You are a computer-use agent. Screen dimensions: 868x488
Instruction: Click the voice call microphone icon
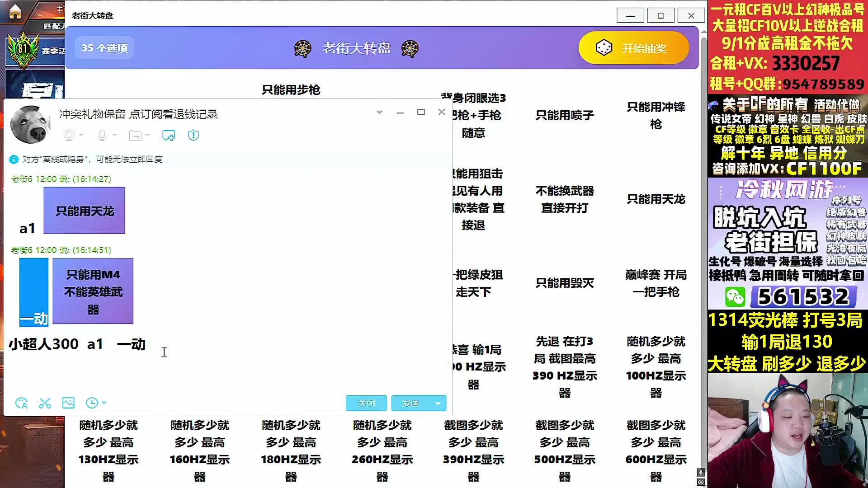click(102, 135)
